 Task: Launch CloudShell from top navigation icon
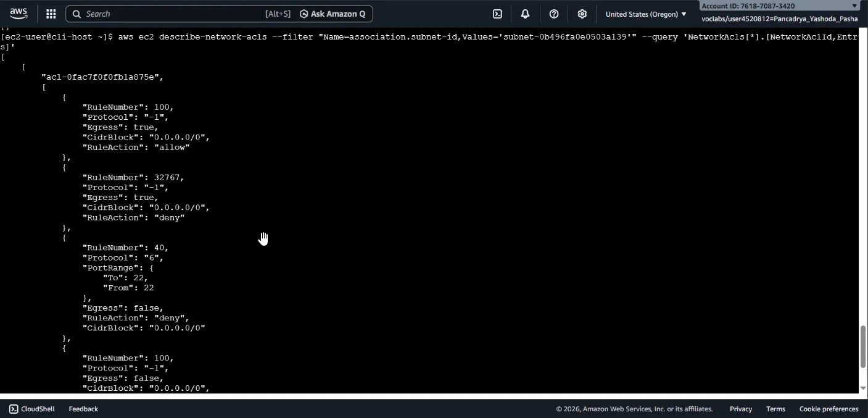[x=497, y=14]
